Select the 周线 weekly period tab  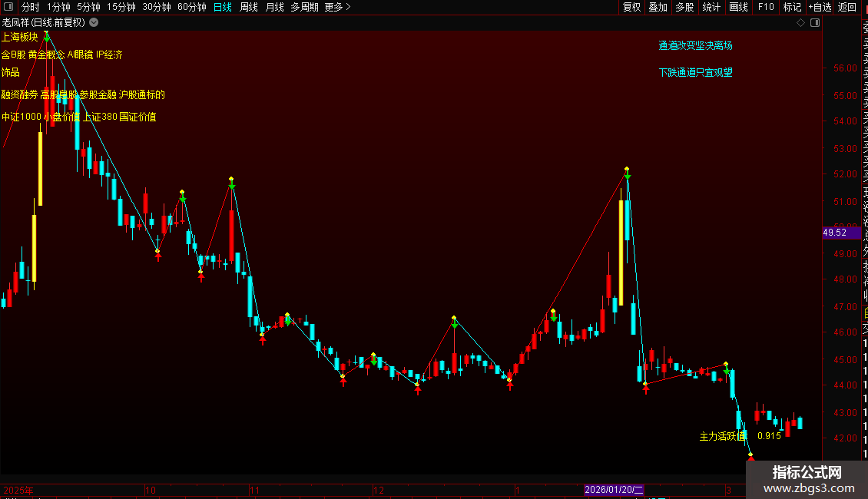pos(249,7)
